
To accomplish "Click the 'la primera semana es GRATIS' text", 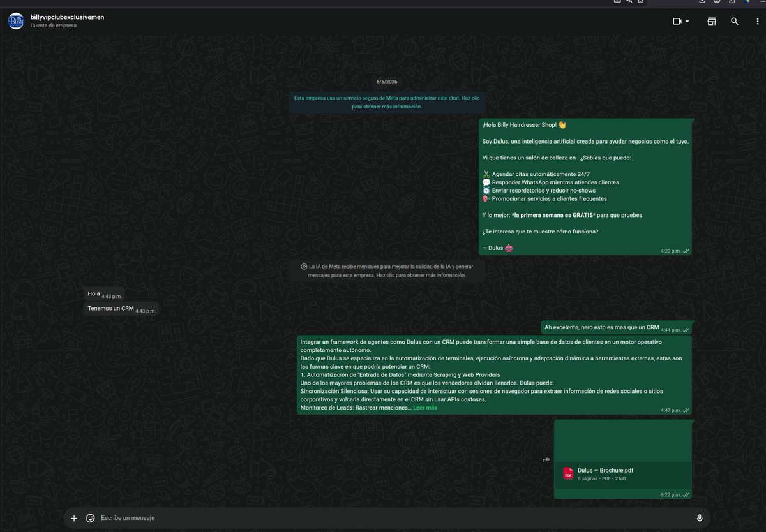I will (552, 215).
